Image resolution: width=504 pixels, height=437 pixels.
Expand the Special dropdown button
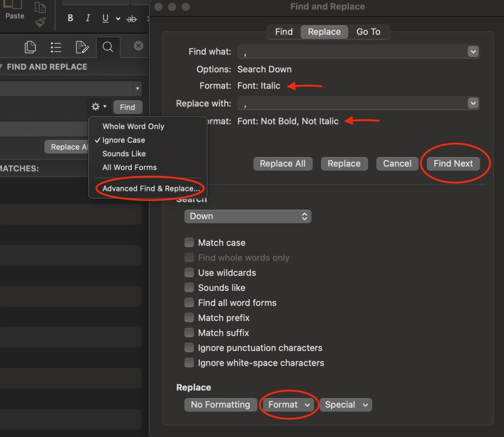pyautogui.click(x=346, y=405)
